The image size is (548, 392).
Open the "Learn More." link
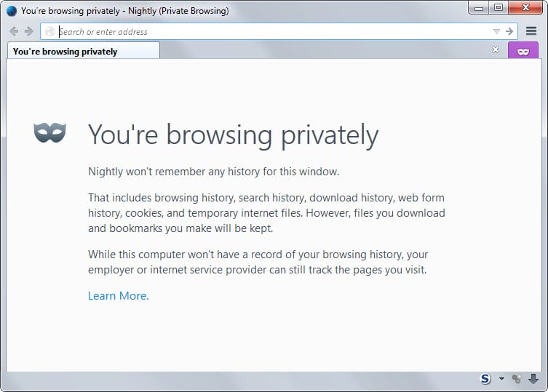[x=118, y=295]
